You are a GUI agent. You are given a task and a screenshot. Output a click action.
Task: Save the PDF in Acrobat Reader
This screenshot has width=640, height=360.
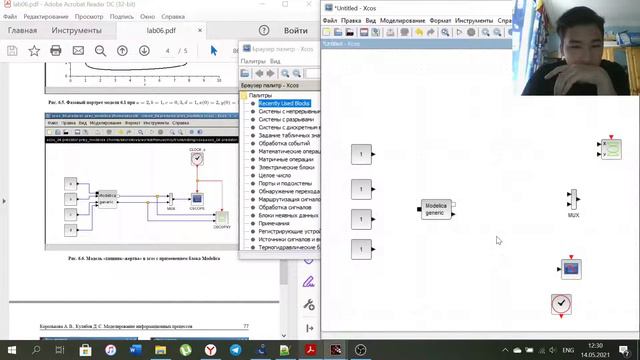pos(12,51)
